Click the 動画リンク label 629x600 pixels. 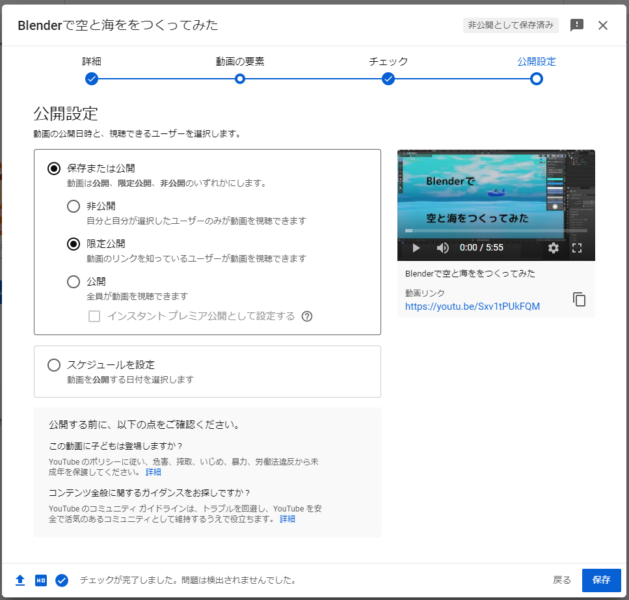tap(424, 293)
